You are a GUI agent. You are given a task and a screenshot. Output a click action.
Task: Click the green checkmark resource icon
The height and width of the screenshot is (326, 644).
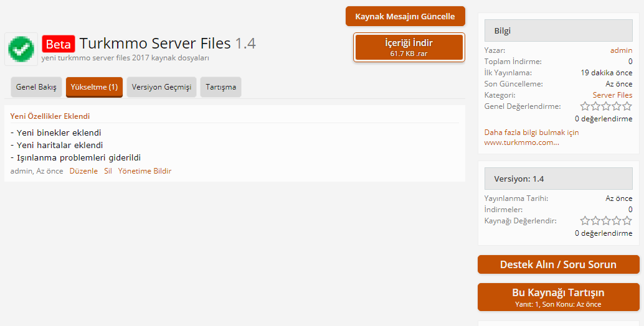coord(21,49)
